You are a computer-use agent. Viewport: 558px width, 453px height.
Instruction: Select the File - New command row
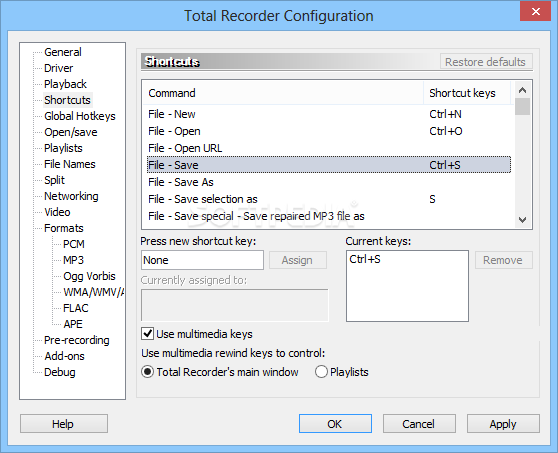click(329, 114)
